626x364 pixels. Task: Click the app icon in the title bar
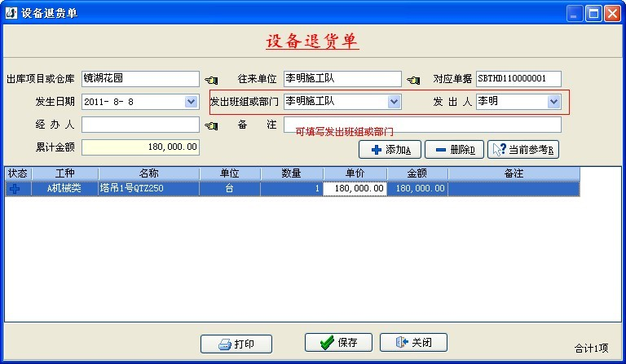tap(11, 13)
